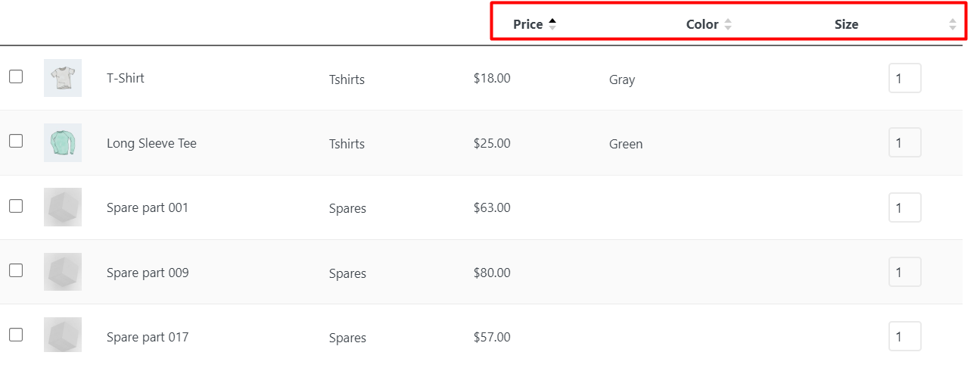Click the Size column header label
The height and width of the screenshot is (371, 980).
(846, 24)
